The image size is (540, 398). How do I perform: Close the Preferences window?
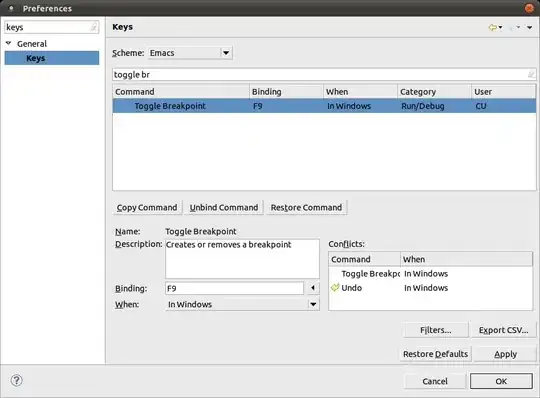(530, 8)
